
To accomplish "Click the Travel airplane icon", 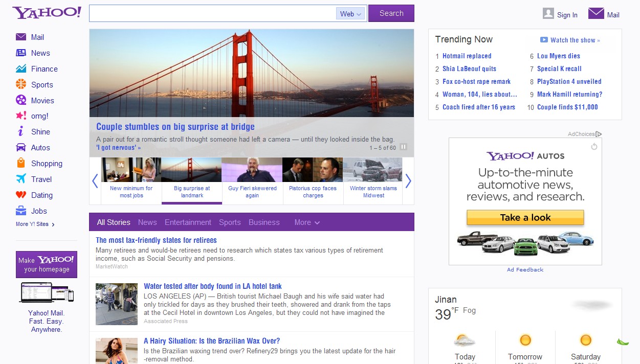I will 21,179.
